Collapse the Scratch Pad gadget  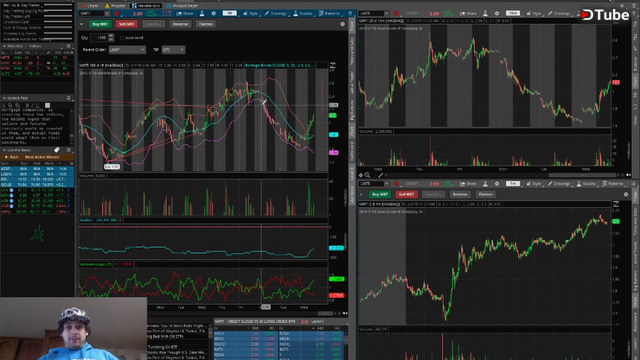pos(4,98)
